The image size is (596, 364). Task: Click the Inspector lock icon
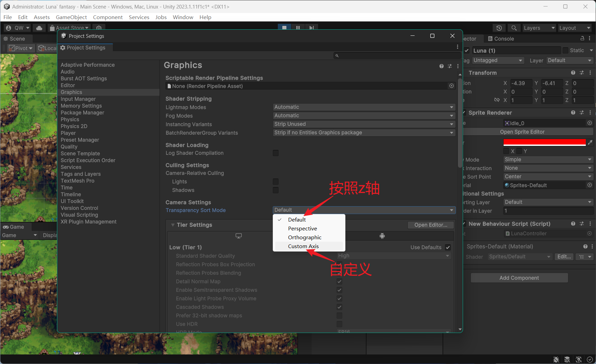[x=582, y=39]
